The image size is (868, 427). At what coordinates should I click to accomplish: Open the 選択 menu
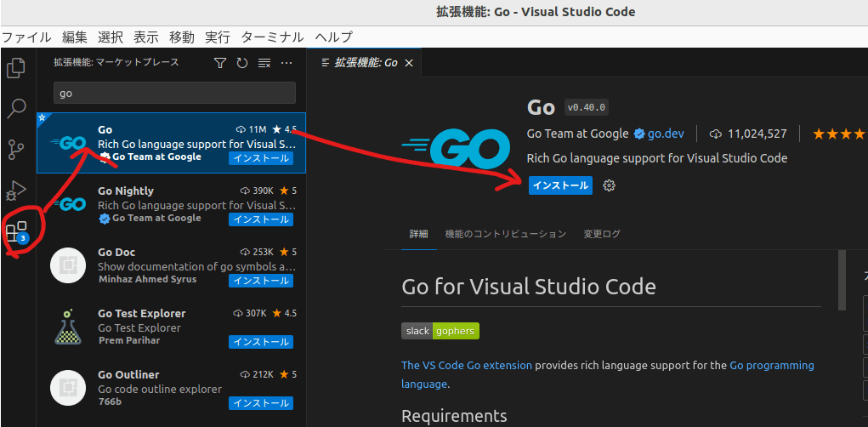pyautogui.click(x=111, y=37)
